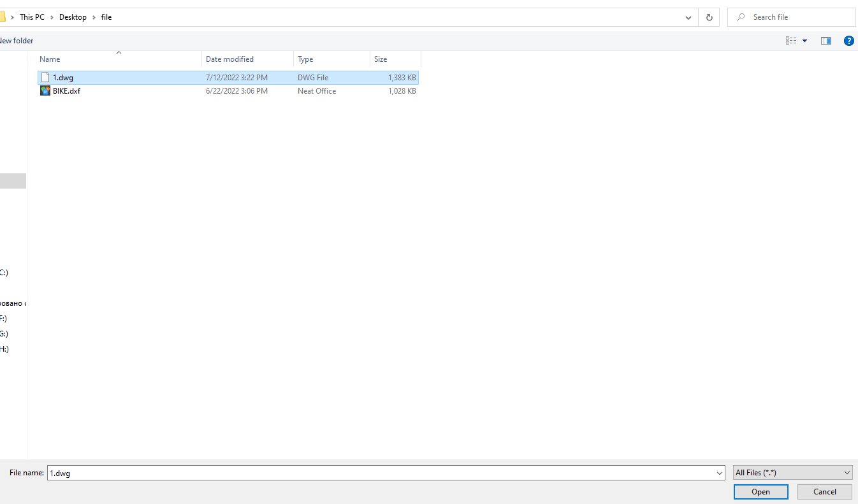Click Desktop in the breadcrumb path
Image resolution: width=858 pixels, height=504 pixels.
[73, 17]
